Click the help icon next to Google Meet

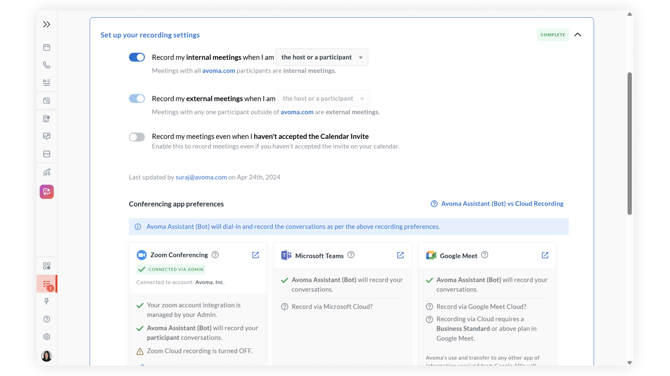click(x=485, y=255)
